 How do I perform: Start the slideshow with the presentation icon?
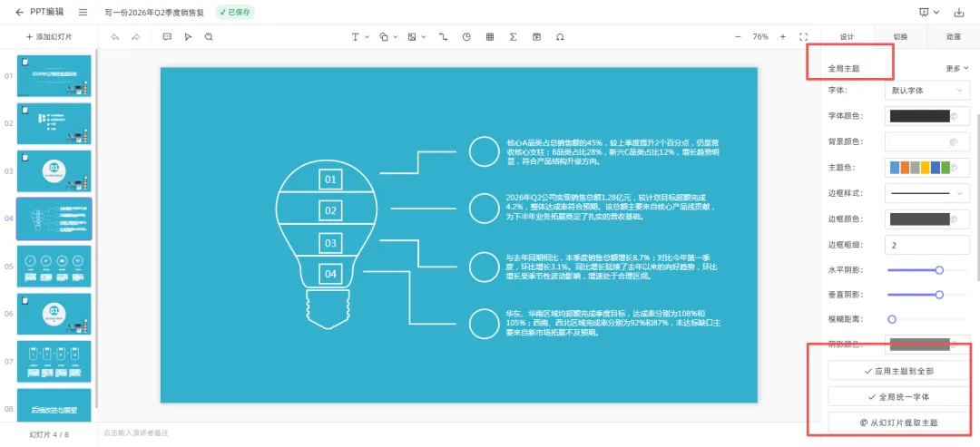tap(924, 12)
